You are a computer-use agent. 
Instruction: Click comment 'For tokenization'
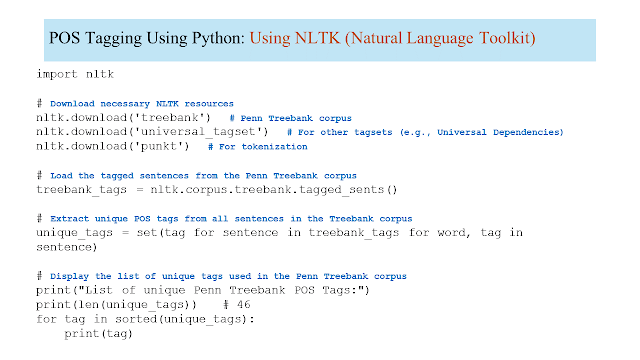pyautogui.click(x=263, y=147)
